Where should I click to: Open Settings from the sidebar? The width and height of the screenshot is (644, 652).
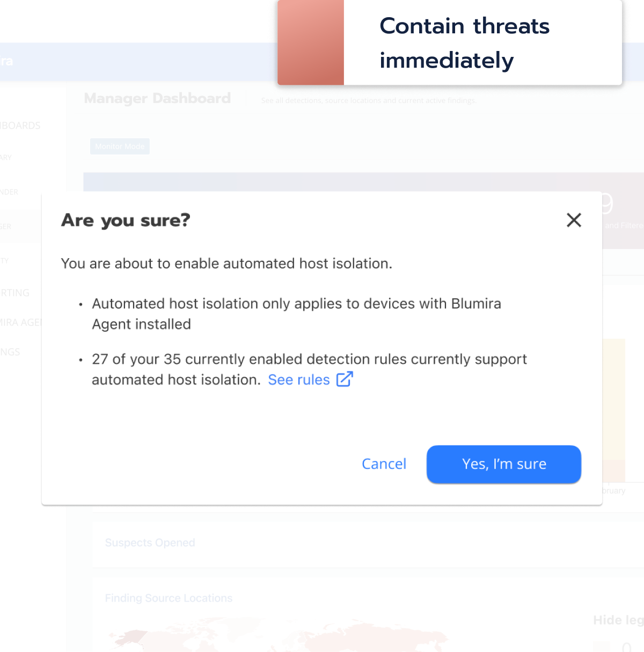pos(10,352)
